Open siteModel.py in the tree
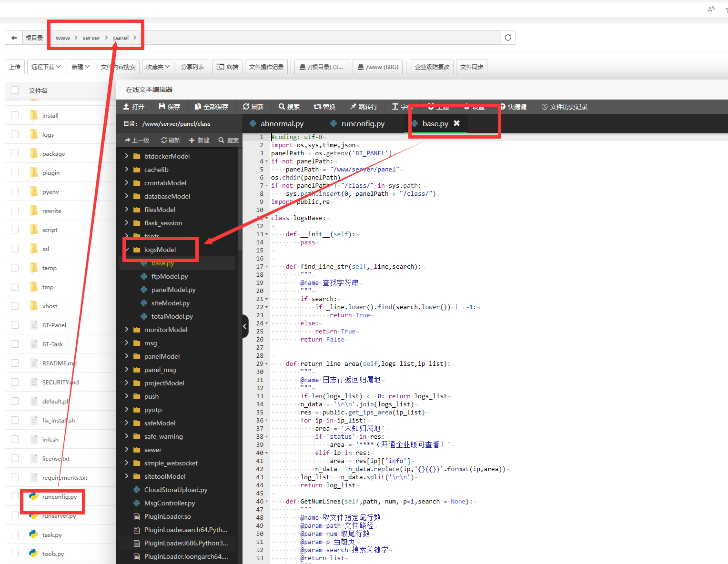Image resolution: width=728 pixels, height=564 pixels. point(171,303)
